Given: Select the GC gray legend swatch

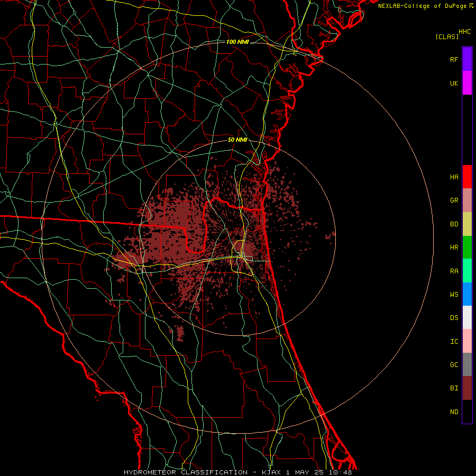Looking at the screenshot, I should coord(467,364).
